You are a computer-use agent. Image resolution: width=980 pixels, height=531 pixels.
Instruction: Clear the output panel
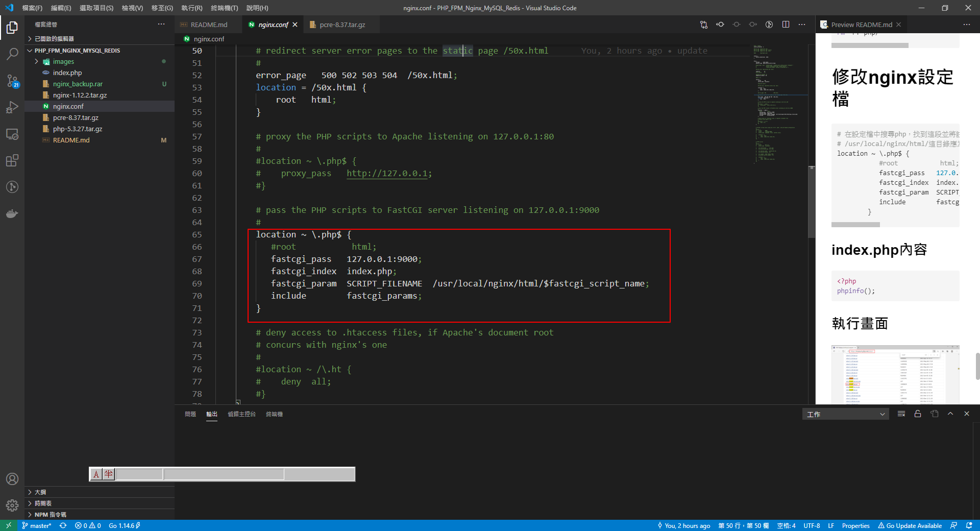901,414
